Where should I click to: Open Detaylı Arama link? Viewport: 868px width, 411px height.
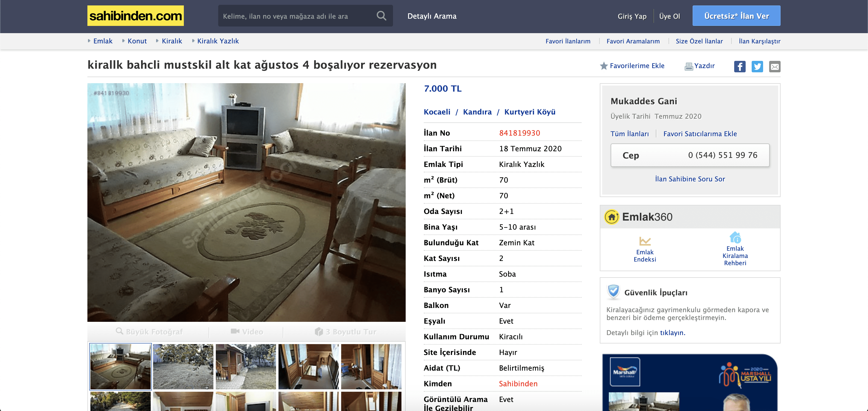[432, 16]
